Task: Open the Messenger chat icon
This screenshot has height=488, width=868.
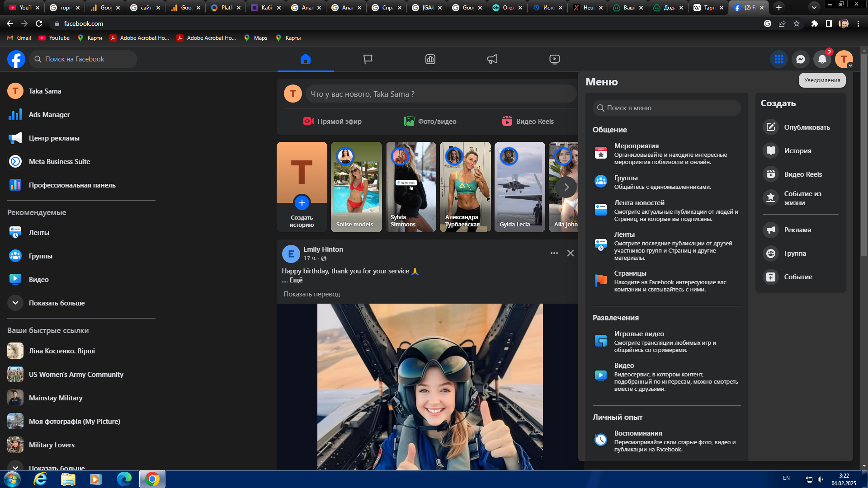Action: click(800, 59)
